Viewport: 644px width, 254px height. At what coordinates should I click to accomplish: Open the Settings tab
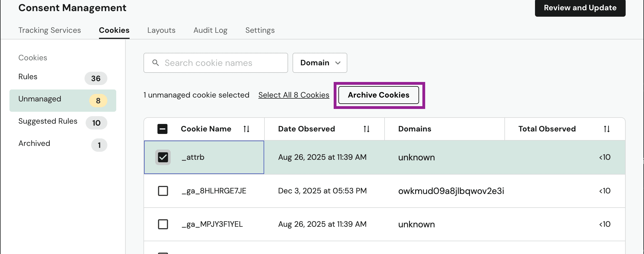pos(260,30)
